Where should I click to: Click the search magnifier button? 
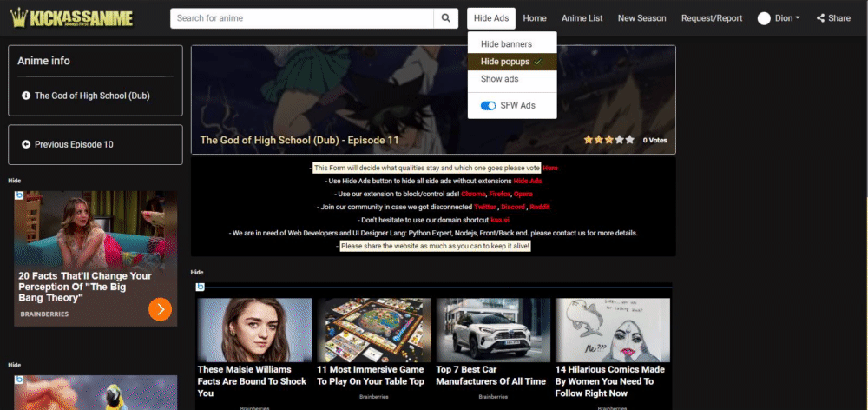pyautogui.click(x=445, y=18)
